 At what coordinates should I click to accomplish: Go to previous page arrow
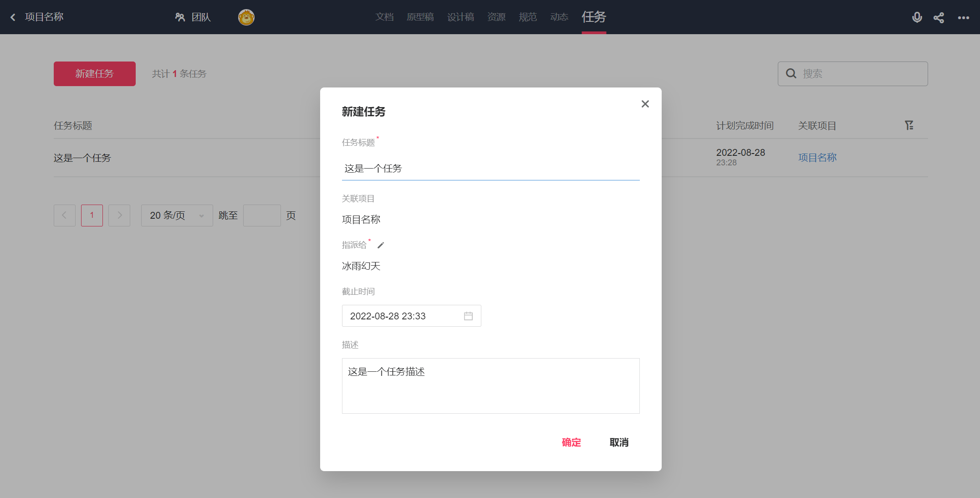pyautogui.click(x=65, y=216)
